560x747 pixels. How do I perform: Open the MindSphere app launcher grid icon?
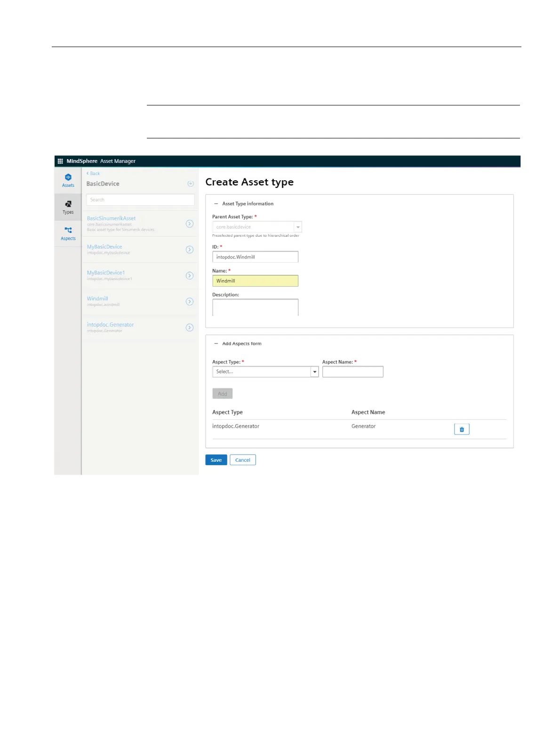click(60, 161)
